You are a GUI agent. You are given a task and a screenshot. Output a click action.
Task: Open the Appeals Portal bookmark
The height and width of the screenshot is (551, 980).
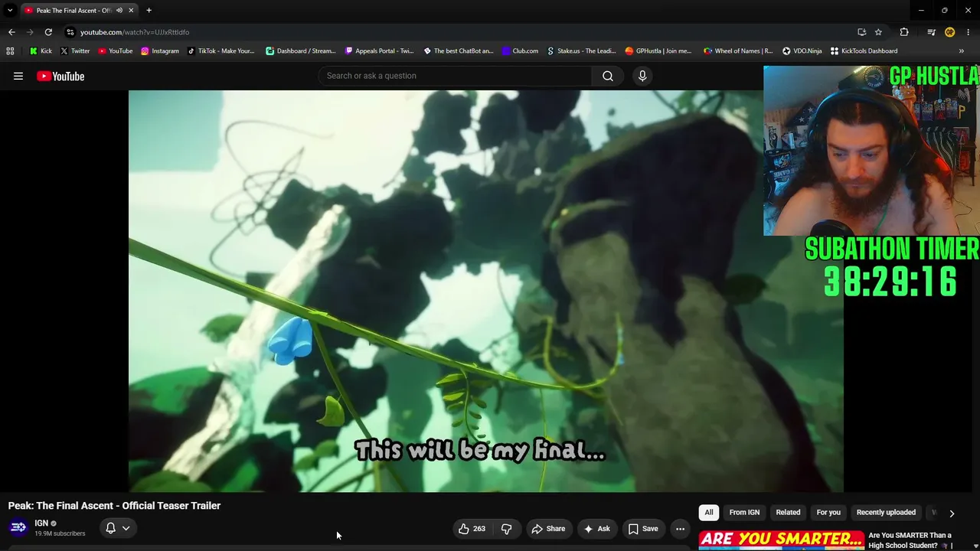379,51
